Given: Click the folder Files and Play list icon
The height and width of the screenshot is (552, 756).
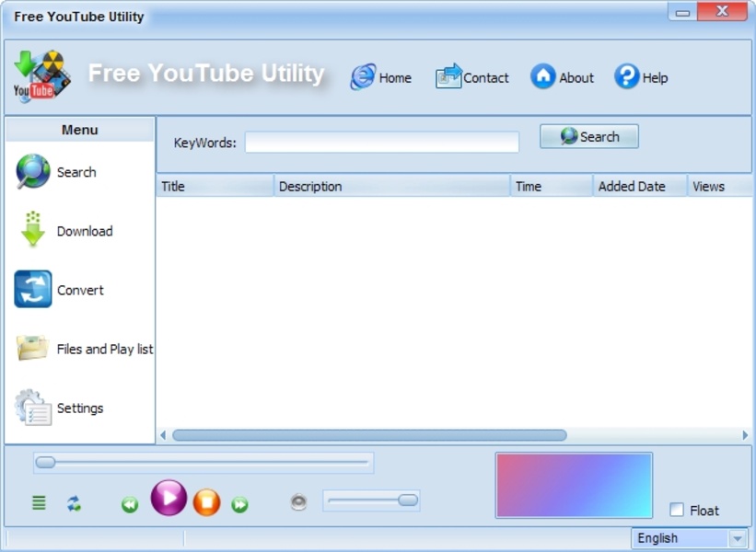Looking at the screenshot, I should click(x=32, y=348).
